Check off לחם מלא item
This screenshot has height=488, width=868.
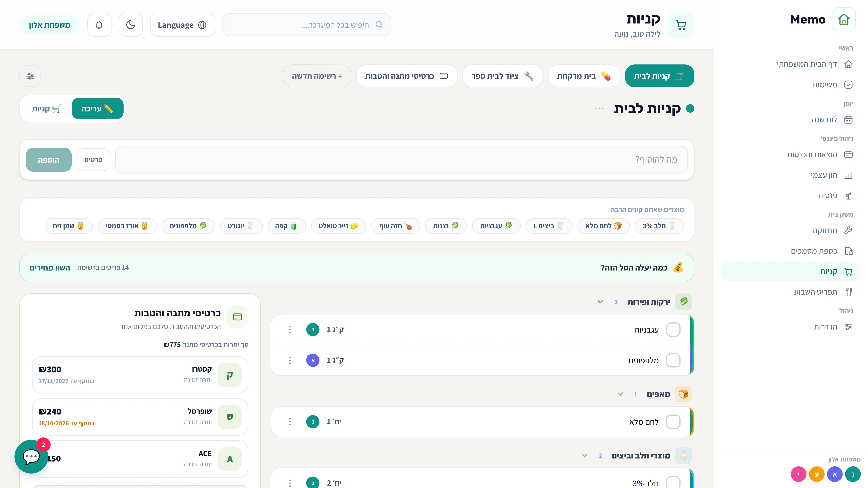coord(673,422)
